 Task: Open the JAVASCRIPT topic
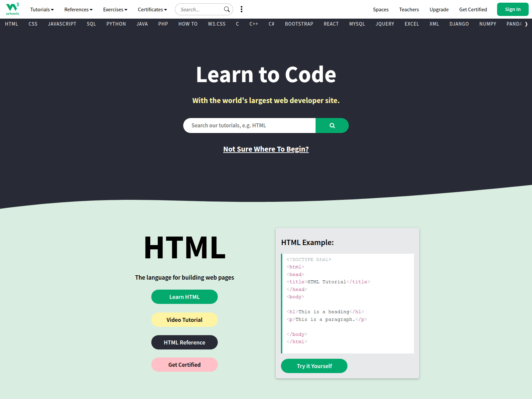coord(62,24)
